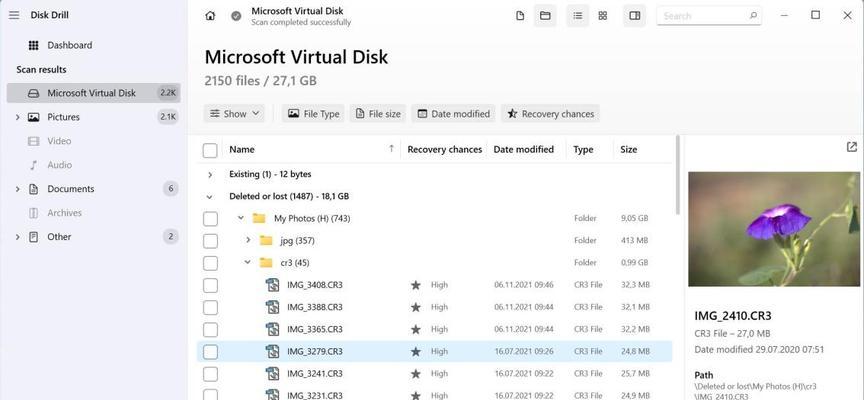Check the My Photos (H) folder checkbox
Screen dimensions: 864x400
[210, 219]
